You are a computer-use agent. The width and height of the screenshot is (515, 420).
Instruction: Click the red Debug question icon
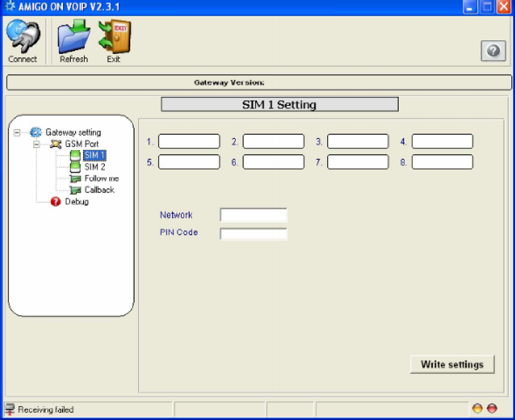(56, 202)
